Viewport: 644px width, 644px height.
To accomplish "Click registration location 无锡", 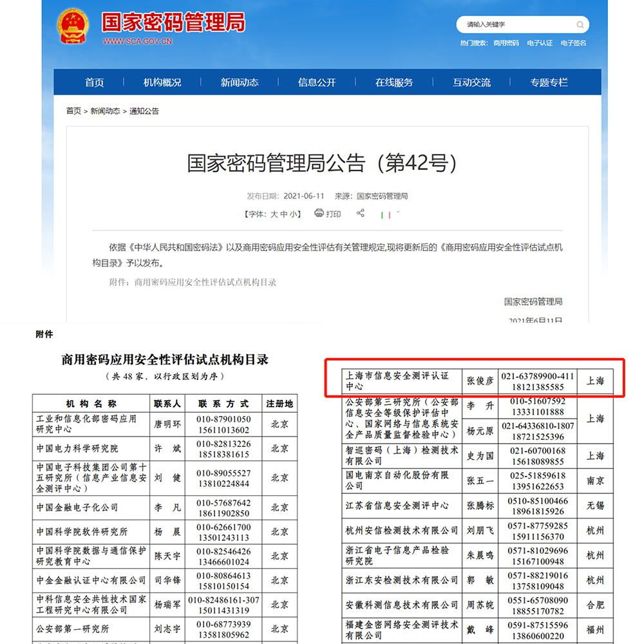I will 595,506.
